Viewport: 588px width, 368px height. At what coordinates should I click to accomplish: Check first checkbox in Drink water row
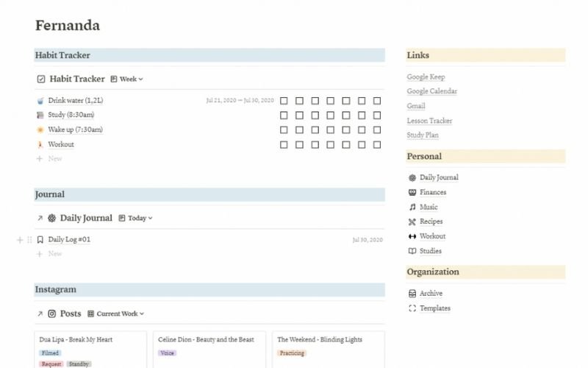click(x=284, y=101)
